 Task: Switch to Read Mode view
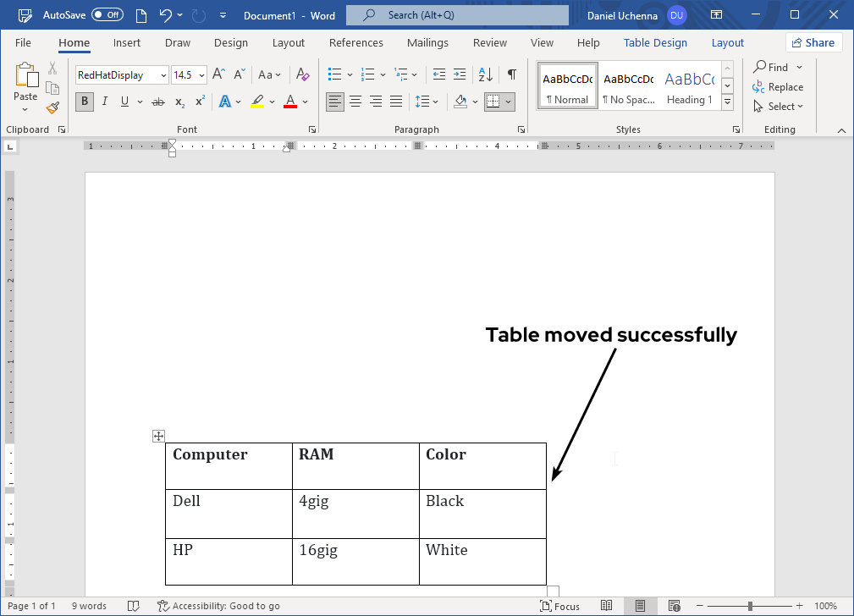click(x=606, y=606)
